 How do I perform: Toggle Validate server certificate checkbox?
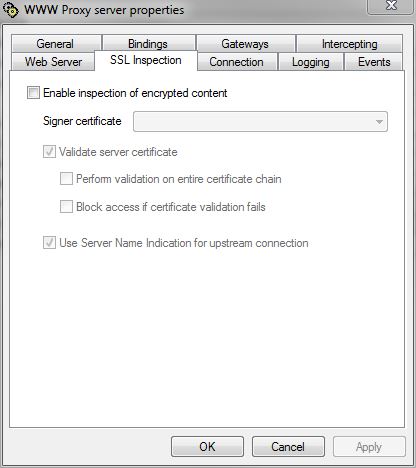(49, 152)
